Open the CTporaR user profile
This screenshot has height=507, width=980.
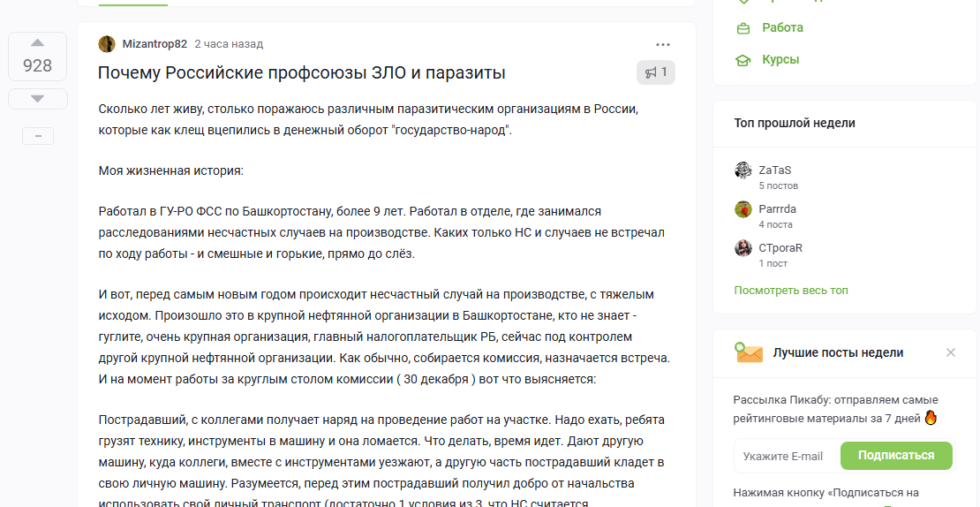pos(780,247)
